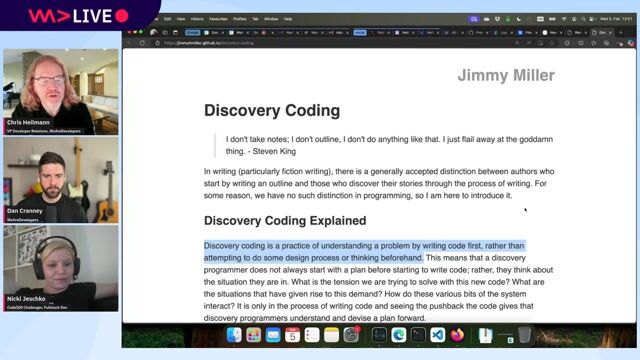Open the Window menu
640x360 pixels.
(x=271, y=19)
